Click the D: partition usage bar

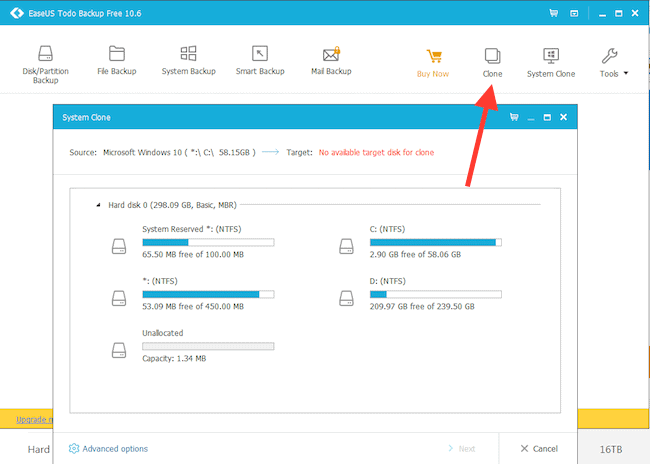click(436, 294)
